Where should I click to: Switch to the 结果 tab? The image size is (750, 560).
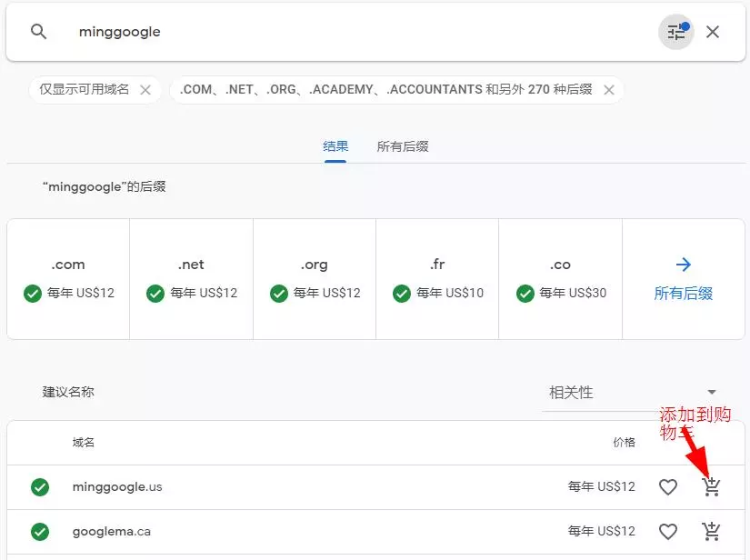(335, 146)
